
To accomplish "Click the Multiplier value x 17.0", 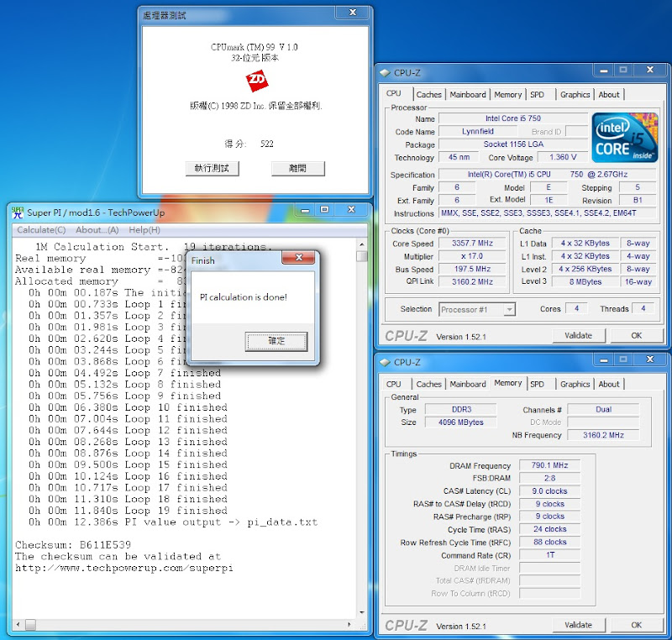I will click(472, 256).
